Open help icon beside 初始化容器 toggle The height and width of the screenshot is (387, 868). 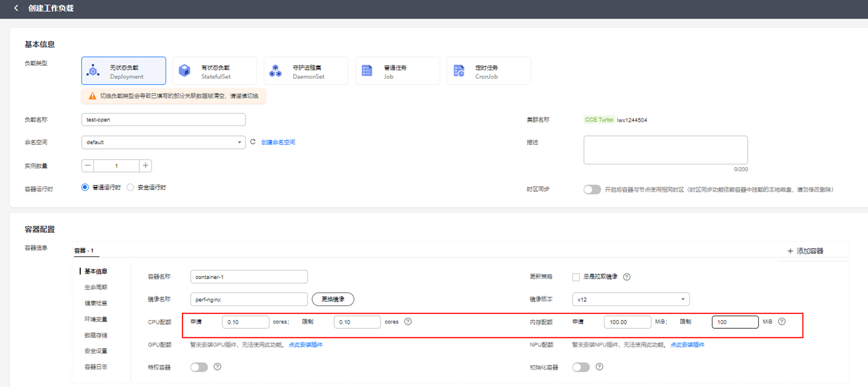point(600,367)
